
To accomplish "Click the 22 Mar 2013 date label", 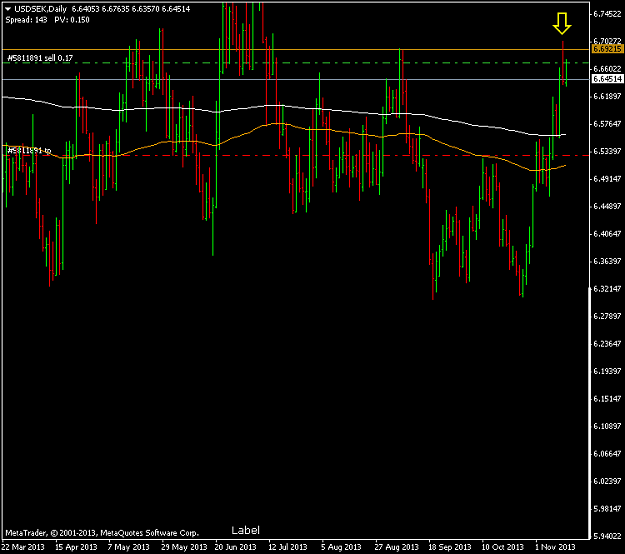I will pos(23,547).
